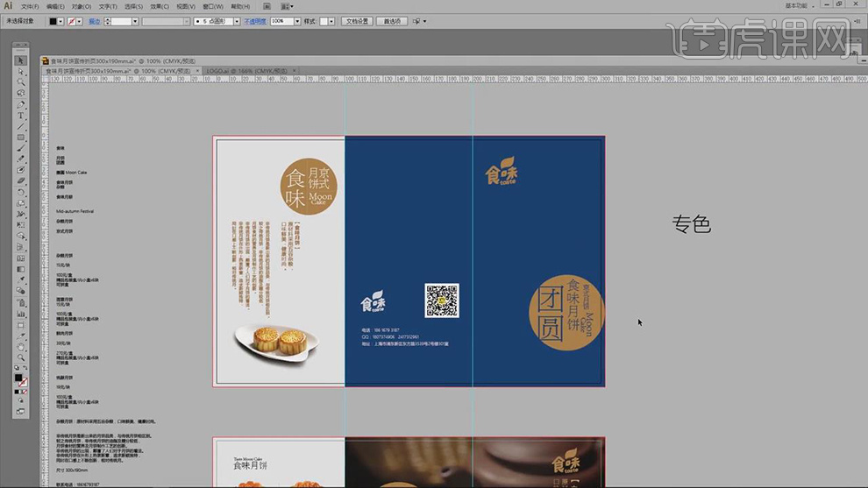Select the Shape Builder tool
This screenshot has width=868, height=488.
click(20, 237)
